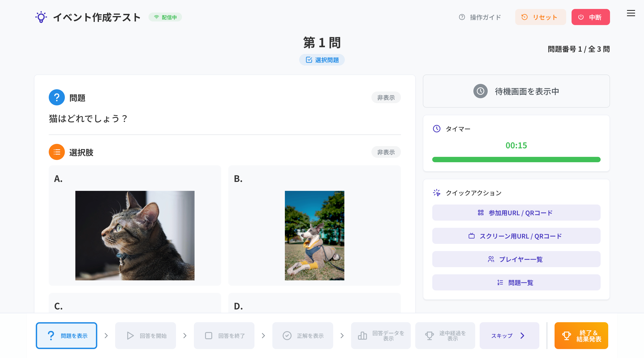Click the chevron arrow inside スキップ button
644x358 pixels.
pyautogui.click(x=522, y=335)
